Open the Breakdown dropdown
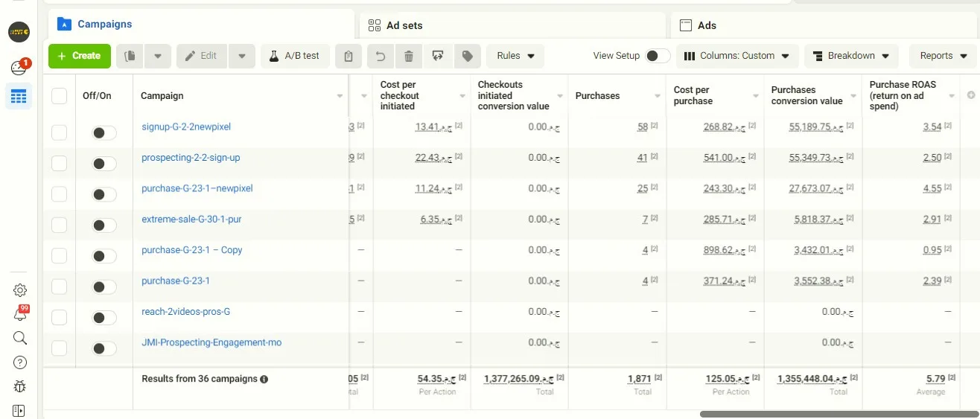 point(851,56)
